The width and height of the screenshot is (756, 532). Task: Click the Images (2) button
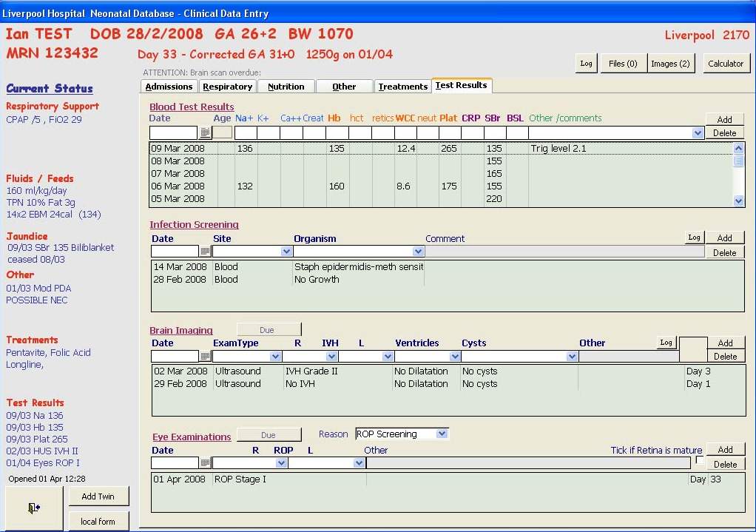tap(670, 64)
